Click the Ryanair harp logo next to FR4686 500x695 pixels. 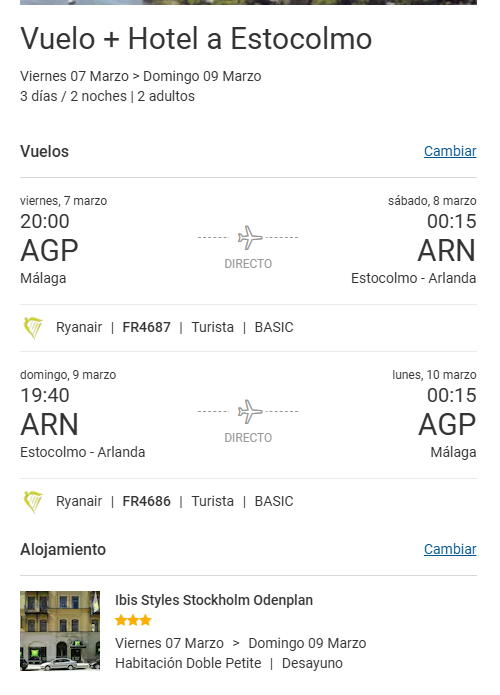click(33, 502)
